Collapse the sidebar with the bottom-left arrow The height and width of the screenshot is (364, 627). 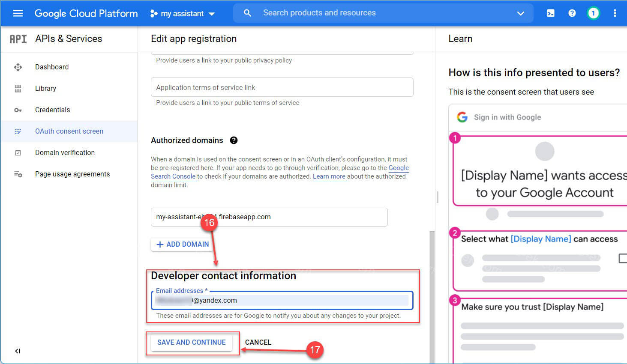tap(17, 351)
